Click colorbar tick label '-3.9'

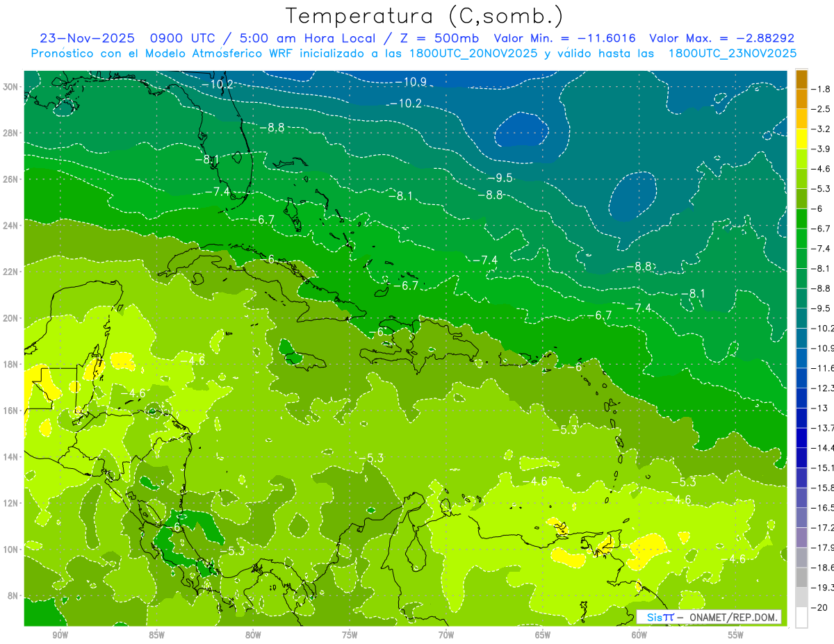[x=821, y=149]
